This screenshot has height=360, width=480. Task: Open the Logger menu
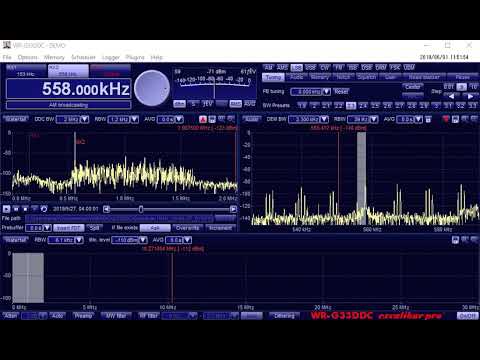point(111,57)
